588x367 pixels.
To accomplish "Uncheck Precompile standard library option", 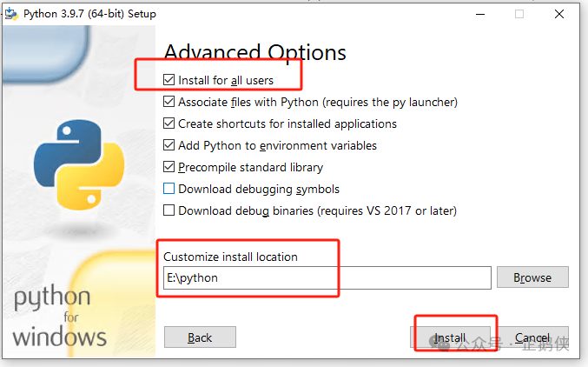I will pyautogui.click(x=168, y=167).
